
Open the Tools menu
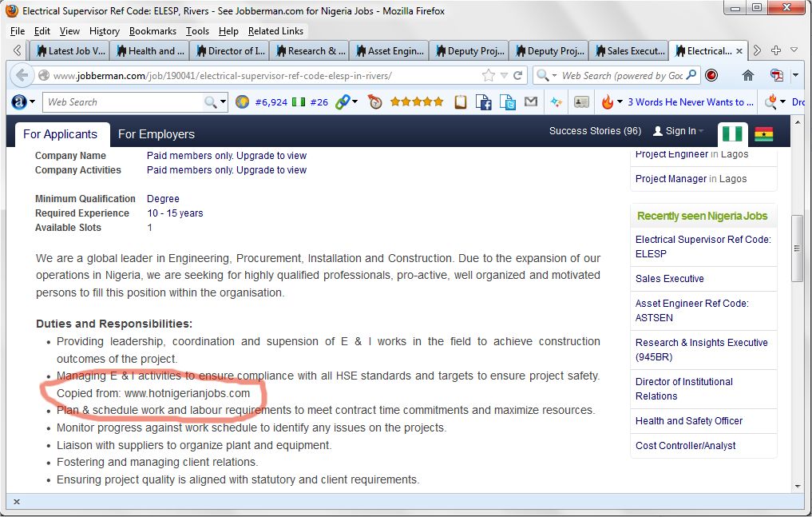pyautogui.click(x=197, y=31)
